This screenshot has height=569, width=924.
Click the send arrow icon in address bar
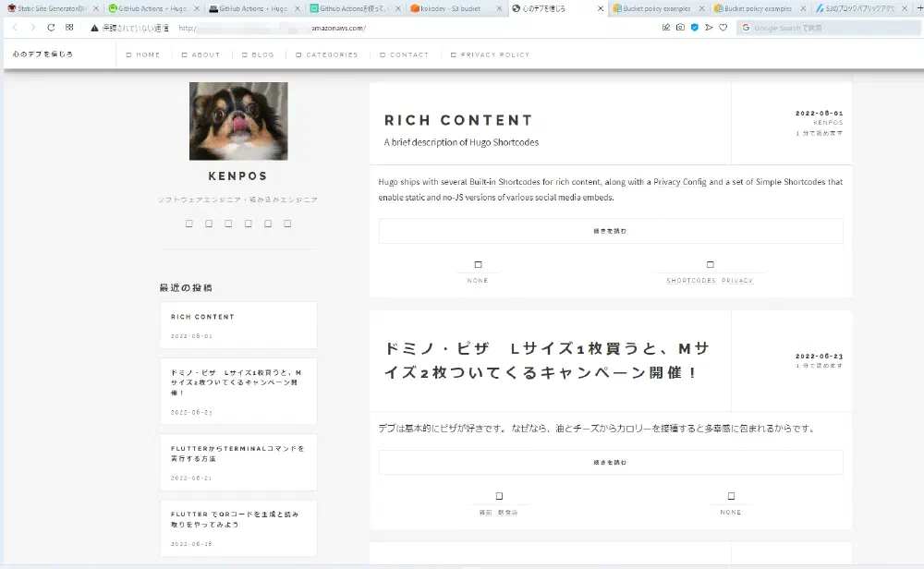coord(709,28)
